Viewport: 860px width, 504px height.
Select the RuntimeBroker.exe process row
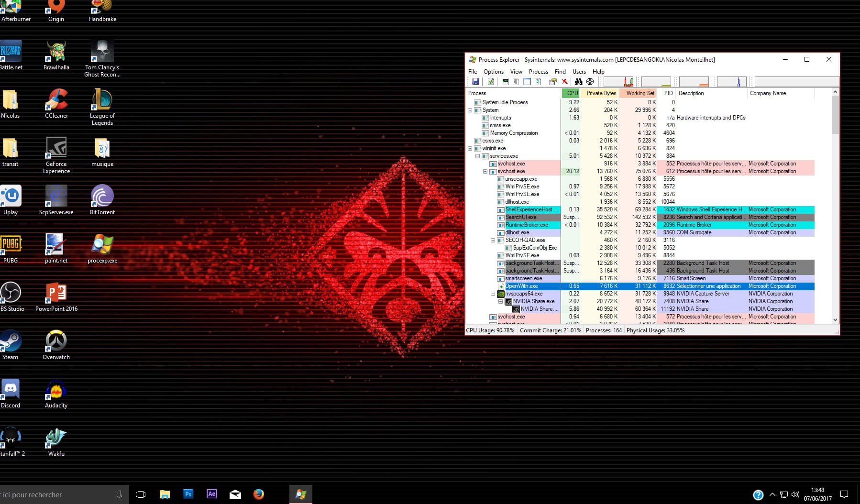(640, 225)
